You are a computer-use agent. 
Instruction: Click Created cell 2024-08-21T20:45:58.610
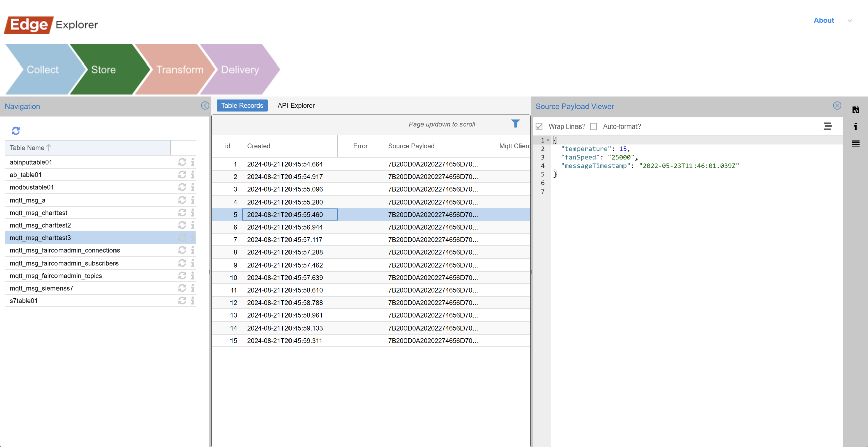[290, 290]
